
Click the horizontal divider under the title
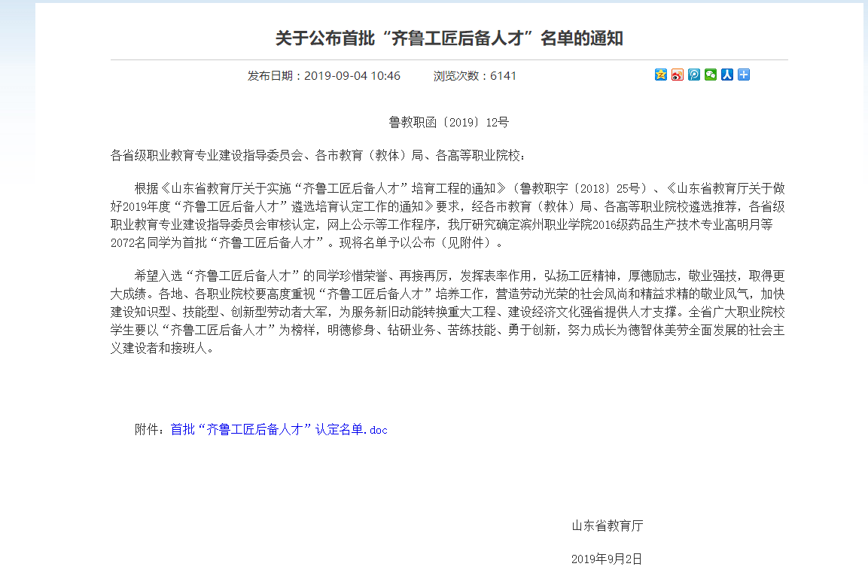pos(449,59)
